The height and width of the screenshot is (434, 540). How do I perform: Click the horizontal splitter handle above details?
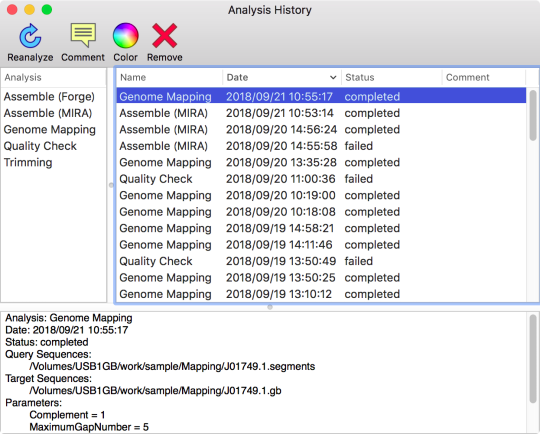point(270,307)
